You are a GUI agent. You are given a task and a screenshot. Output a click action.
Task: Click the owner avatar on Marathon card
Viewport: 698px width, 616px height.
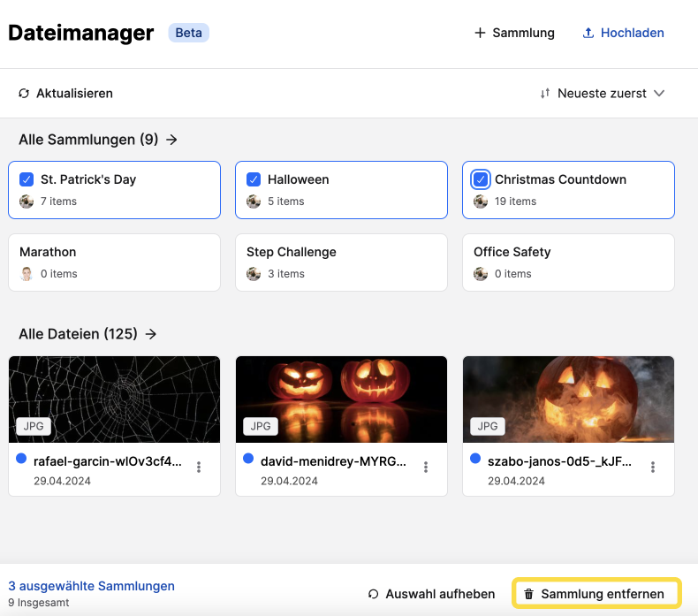[x=27, y=273]
